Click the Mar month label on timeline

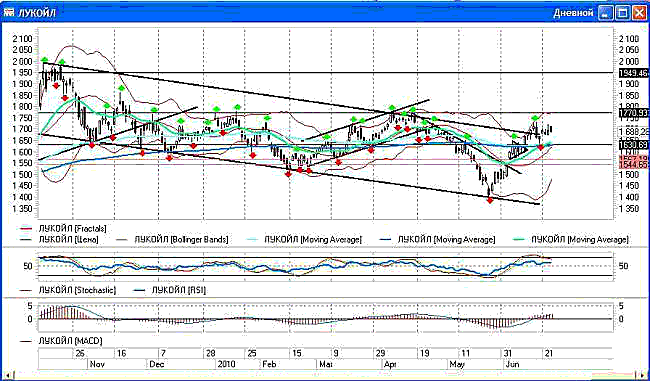coord(327,364)
